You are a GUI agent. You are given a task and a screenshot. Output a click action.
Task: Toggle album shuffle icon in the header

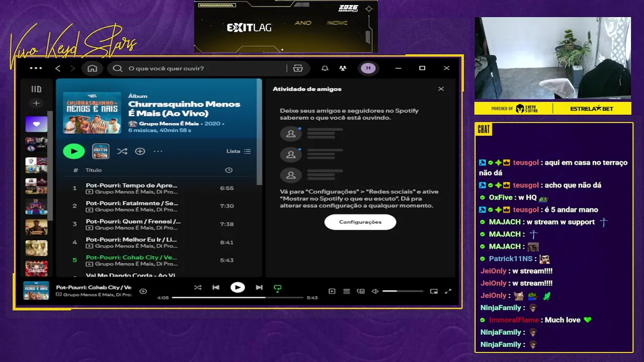(122, 151)
